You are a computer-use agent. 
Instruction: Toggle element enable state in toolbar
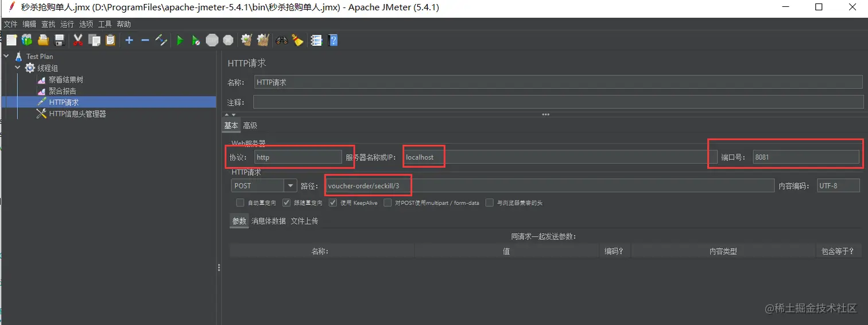161,40
